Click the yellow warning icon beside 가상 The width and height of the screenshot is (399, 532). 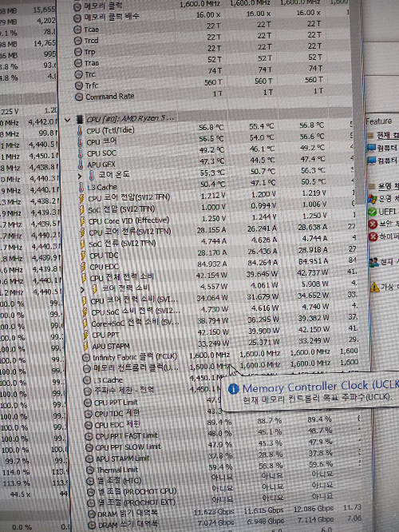coord(374,288)
